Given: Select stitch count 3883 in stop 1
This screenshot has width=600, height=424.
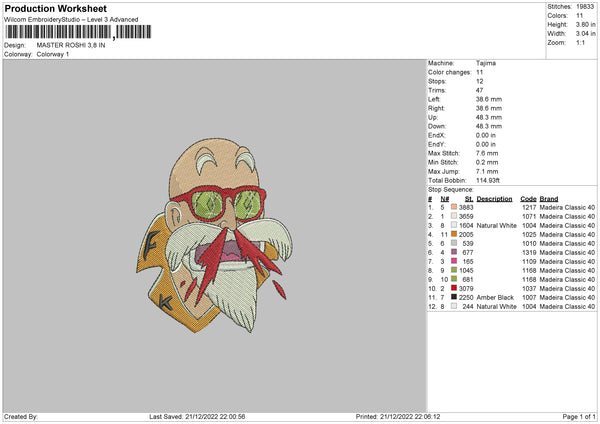Looking at the screenshot, I should 466,207.
